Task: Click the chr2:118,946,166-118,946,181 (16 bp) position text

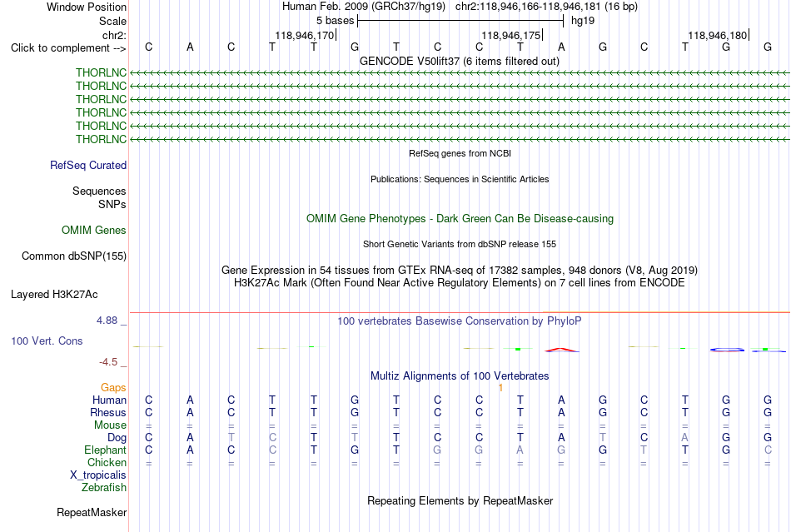Action: pyautogui.click(x=546, y=7)
